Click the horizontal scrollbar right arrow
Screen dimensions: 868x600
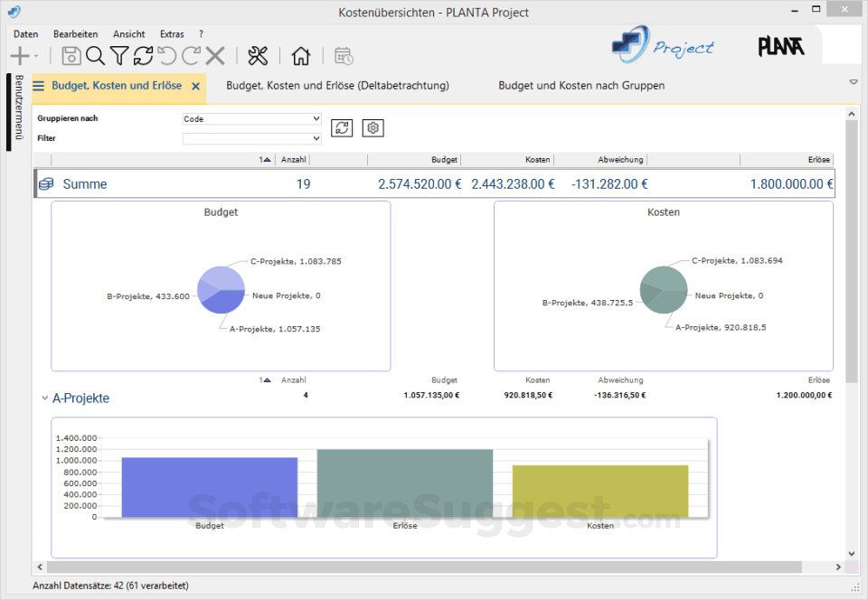tap(838, 567)
